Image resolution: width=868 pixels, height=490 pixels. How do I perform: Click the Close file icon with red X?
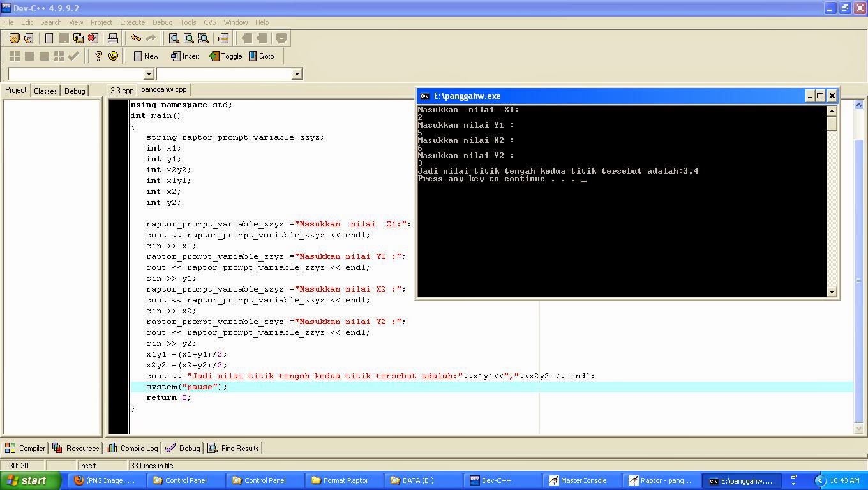93,38
